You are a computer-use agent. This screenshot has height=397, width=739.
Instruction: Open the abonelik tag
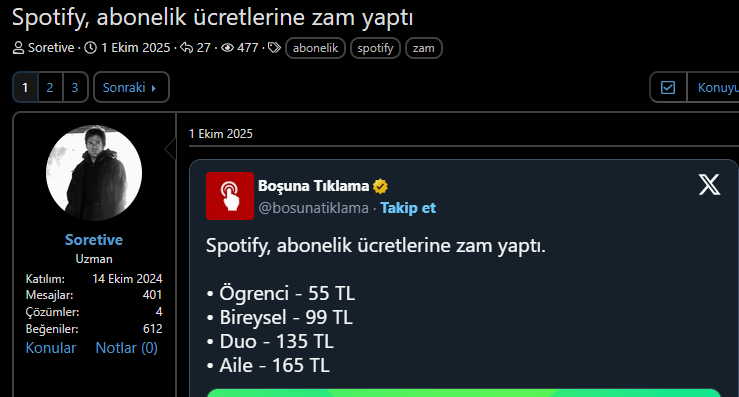click(x=315, y=48)
